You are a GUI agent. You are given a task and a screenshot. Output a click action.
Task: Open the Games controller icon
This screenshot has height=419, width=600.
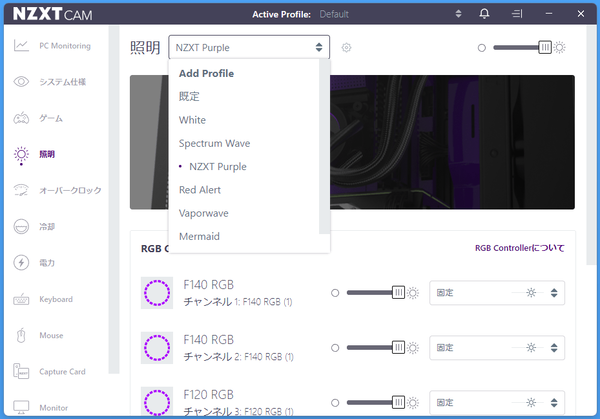(x=21, y=118)
